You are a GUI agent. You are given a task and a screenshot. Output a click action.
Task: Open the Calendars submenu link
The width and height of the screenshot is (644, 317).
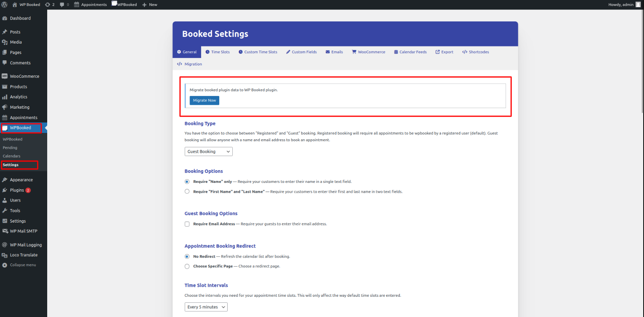tap(11, 156)
